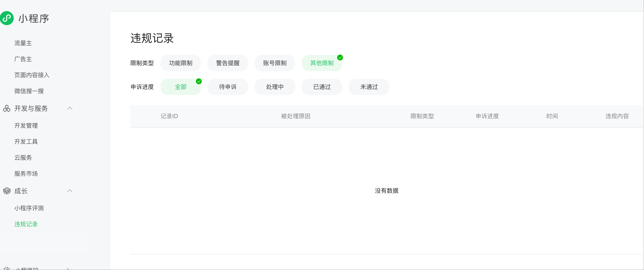Go to 微信搜一搜 page

(x=29, y=91)
